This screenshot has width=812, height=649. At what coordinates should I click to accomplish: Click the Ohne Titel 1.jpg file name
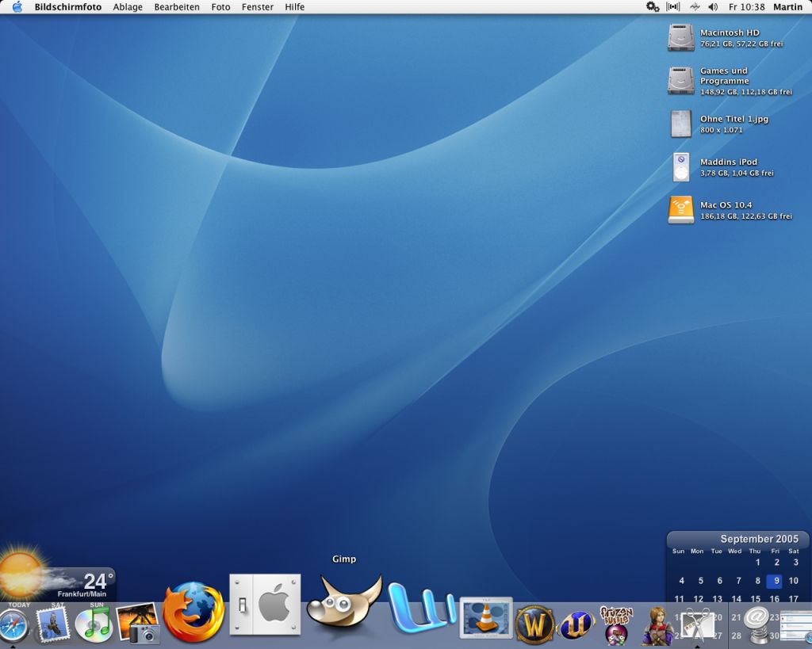tap(734, 119)
